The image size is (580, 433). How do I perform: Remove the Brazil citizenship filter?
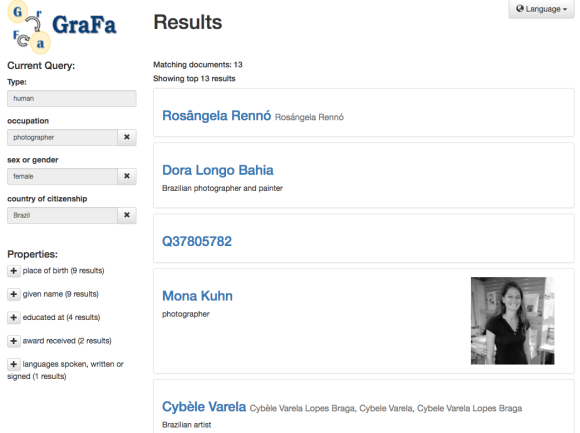(127, 215)
